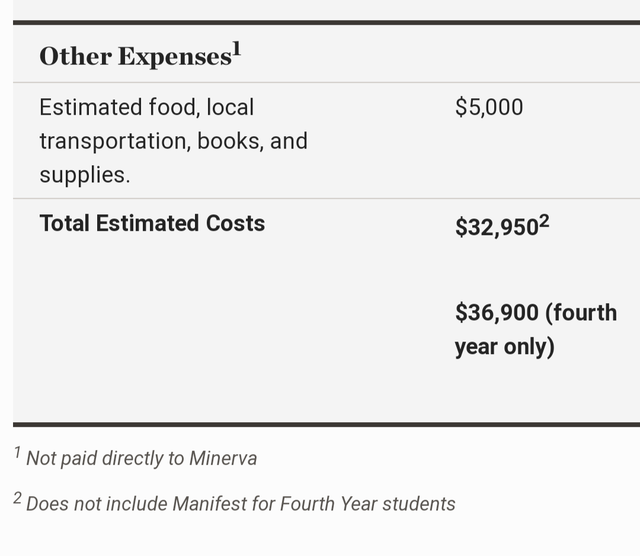Viewport: 640px width, 556px height.
Task: Select the Total Estimated Costs label
Action: [152, 223]
